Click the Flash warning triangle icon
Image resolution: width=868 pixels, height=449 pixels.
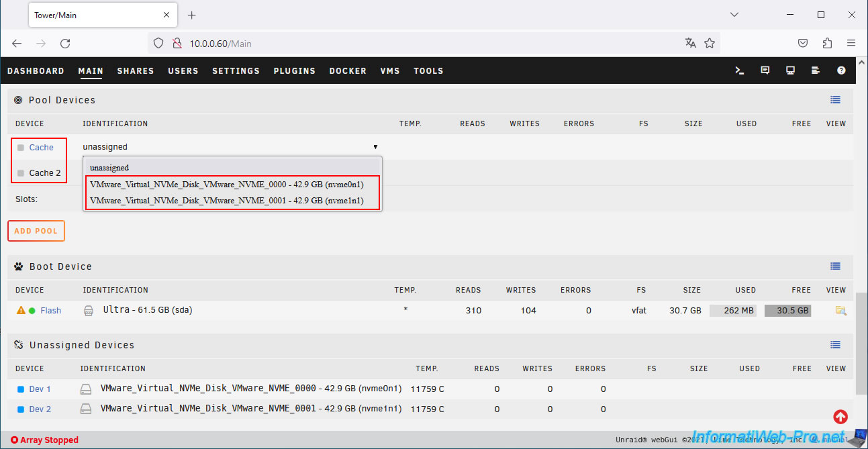[21, 311]
